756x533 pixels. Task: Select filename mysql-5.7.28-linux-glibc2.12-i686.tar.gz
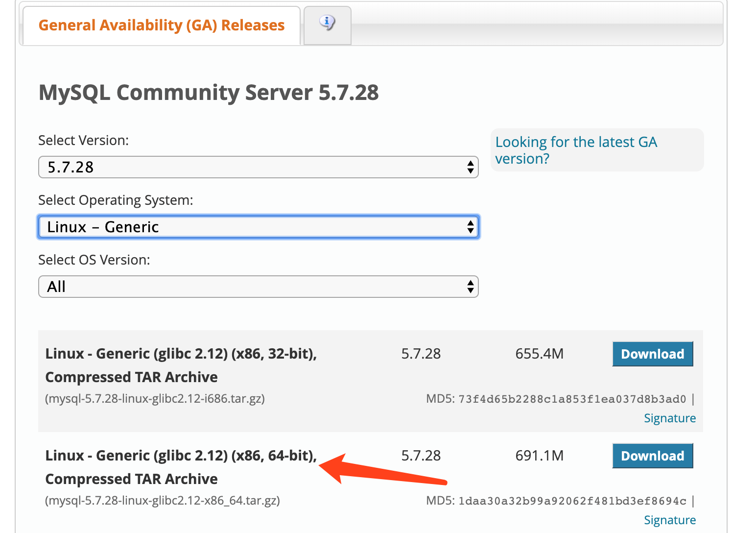[155, 399]
